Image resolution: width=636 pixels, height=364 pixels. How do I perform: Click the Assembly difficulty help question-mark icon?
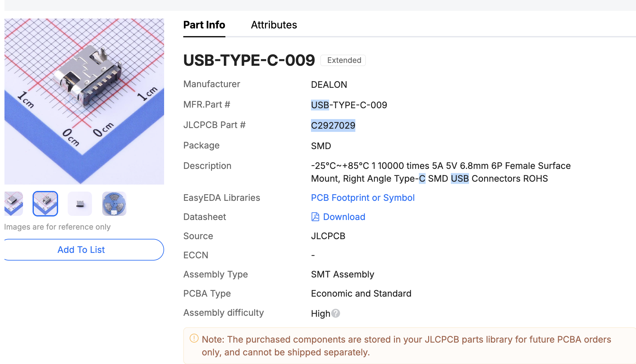[336, 314]
